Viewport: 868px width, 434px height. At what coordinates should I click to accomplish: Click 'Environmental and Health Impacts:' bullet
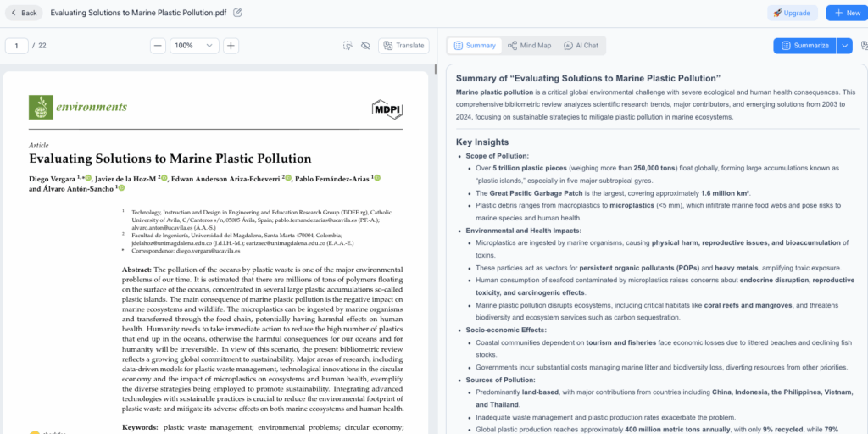click(524, 231)
